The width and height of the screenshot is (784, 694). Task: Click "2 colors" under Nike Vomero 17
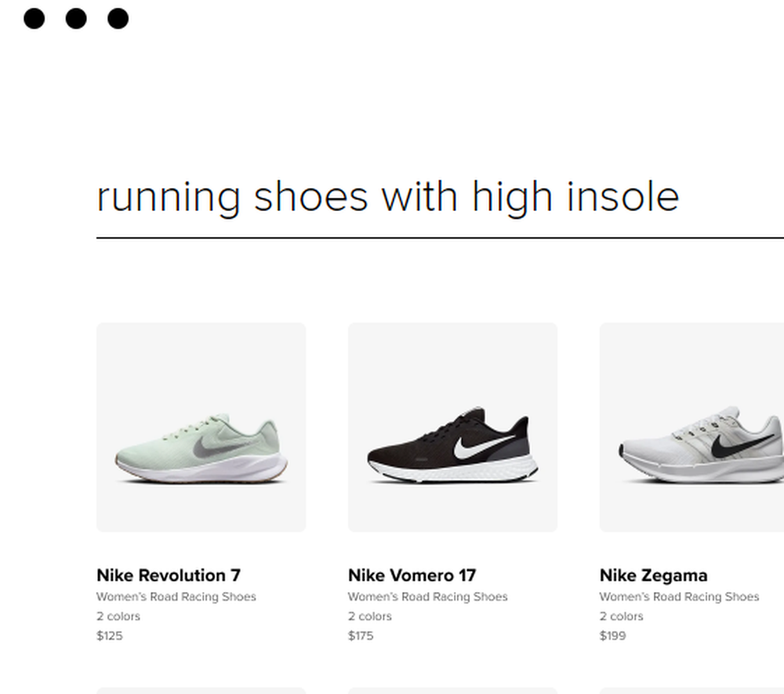coord(370,616)
